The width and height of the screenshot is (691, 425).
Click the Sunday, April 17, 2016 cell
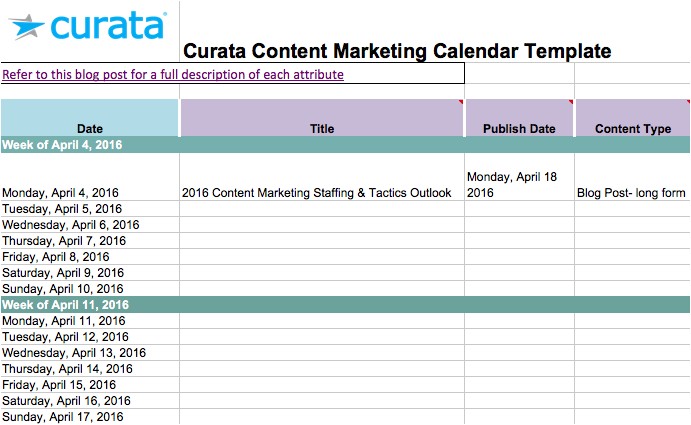[62, 417]
